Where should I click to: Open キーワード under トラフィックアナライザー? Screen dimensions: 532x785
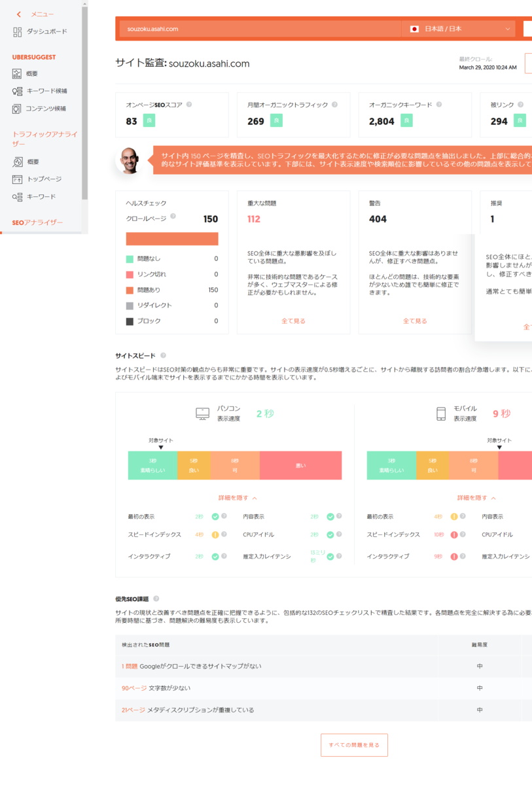(x=34, y=196)
